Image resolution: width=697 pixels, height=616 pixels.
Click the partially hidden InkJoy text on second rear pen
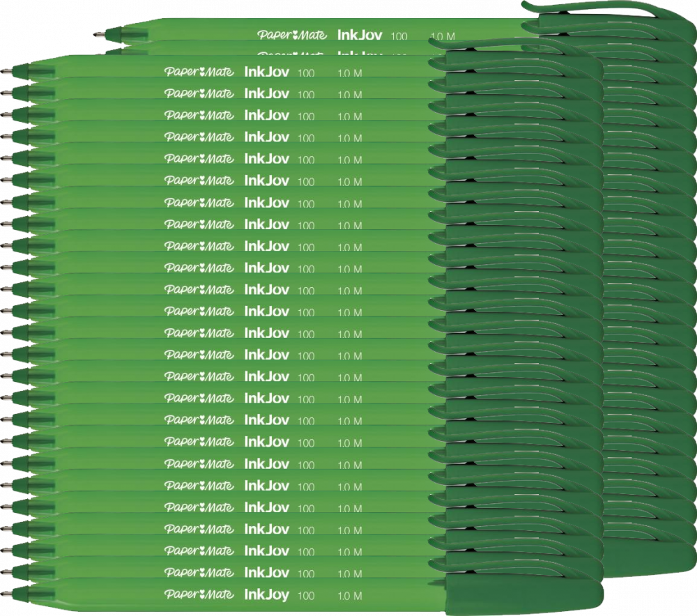tap(359, 55)
